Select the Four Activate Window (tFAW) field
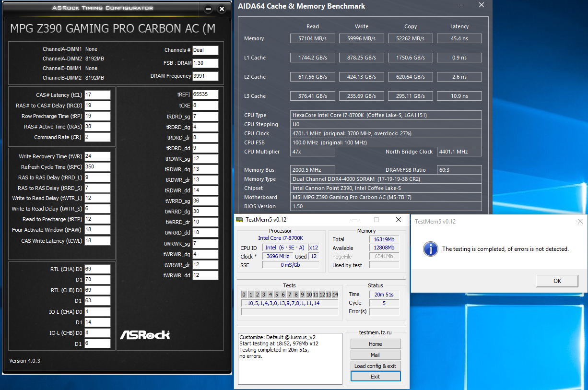This screenshot has width=588, height=390. (97, 230)
